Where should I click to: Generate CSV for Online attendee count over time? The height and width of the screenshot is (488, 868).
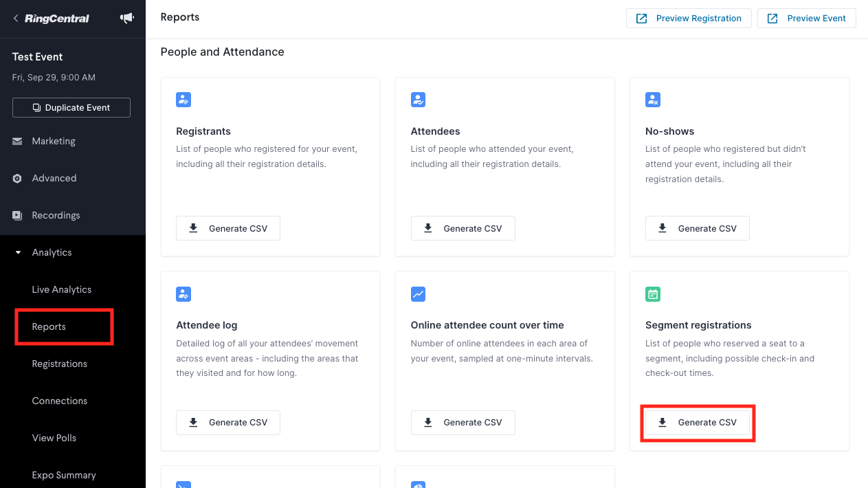[x=463, y=423]
